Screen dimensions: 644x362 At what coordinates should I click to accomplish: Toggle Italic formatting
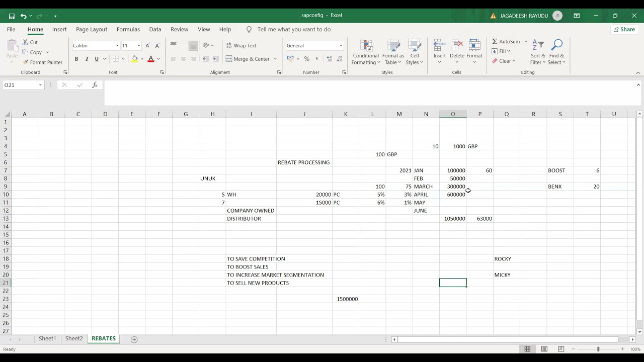pyautogui.click(x=87, y=59)
